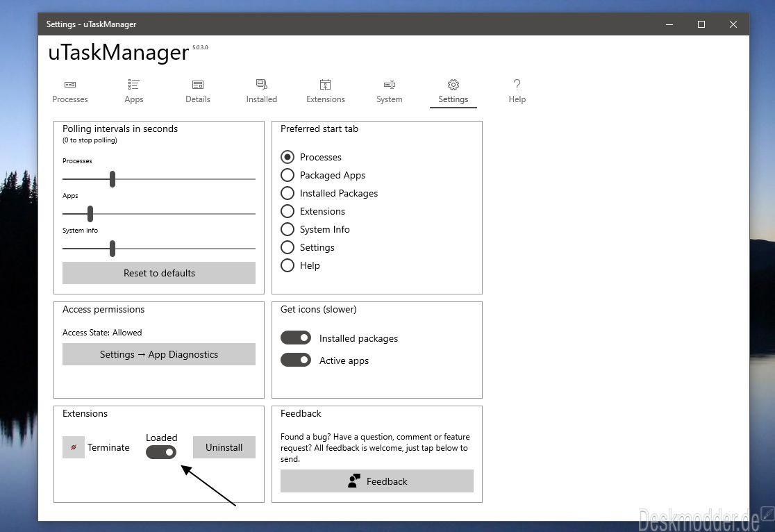Open the Apps tab icon

pos(134,85)
